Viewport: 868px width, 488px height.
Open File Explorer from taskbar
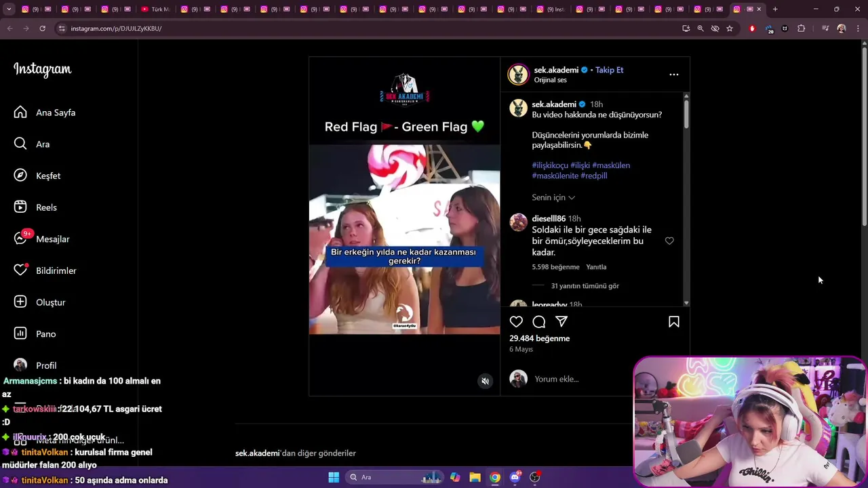click(475, 477)
